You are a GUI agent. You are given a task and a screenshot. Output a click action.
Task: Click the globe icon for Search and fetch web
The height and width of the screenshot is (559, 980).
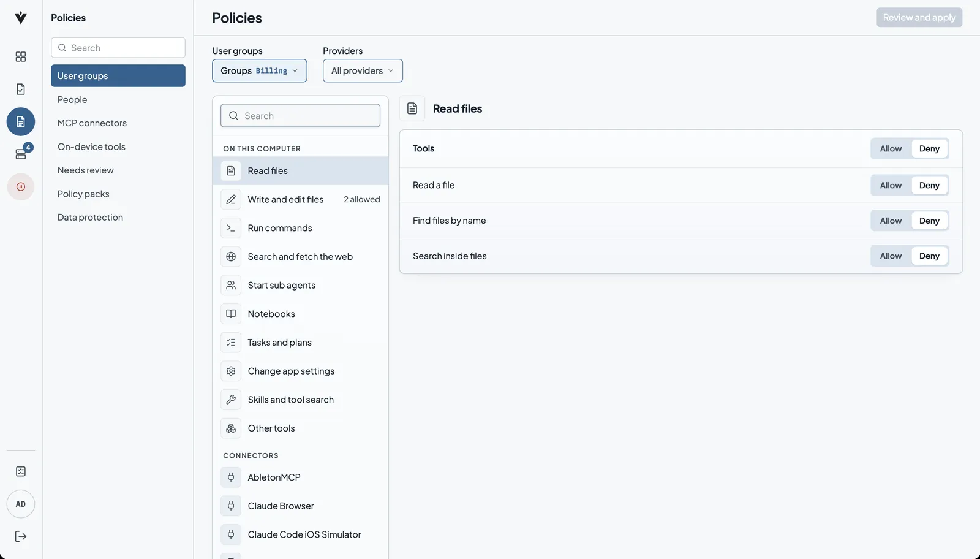(231, 257)
